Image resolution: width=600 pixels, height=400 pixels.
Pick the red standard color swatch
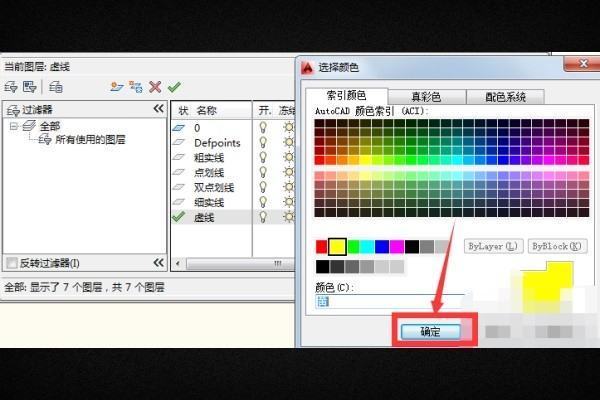pos(322,246)
